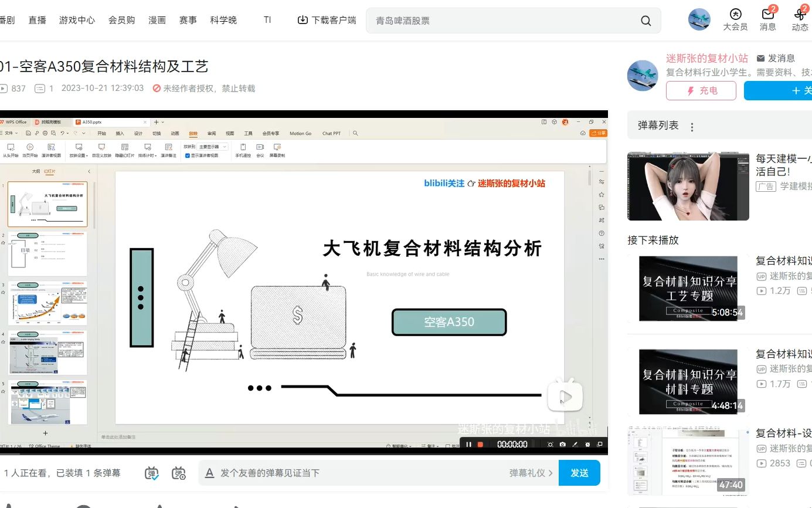Open the 会员购 nav item
Screen dimensions: 812x508
[121, 20]
